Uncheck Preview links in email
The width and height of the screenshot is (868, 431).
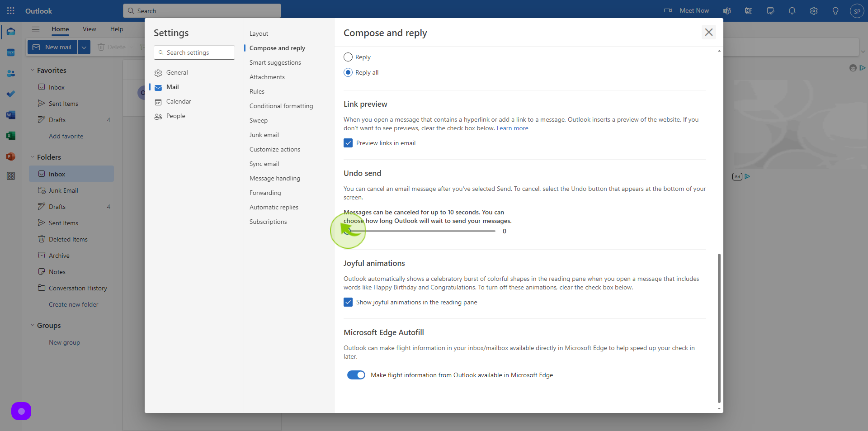tap(348, 143)
